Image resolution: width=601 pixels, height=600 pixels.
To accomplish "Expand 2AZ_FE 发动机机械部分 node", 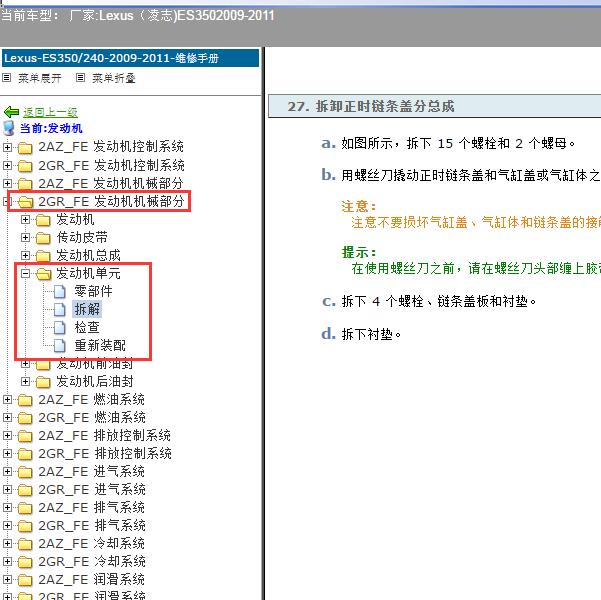I will coord(7,183).
